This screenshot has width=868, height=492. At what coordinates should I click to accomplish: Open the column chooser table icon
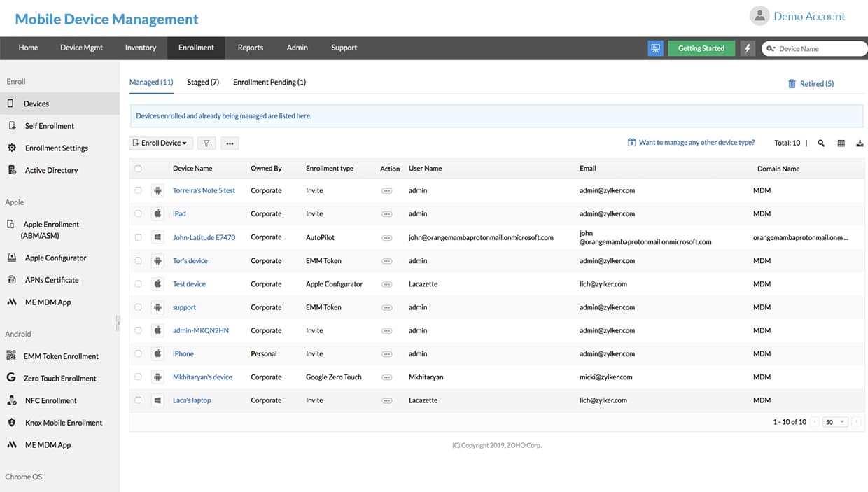[x=841, y=143]
